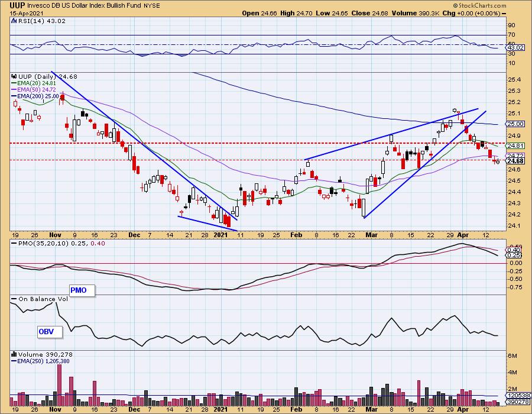This screenshot has height=414, width=532.
Task: Click the High 24.70 value
Action: (x=296, y=13)
